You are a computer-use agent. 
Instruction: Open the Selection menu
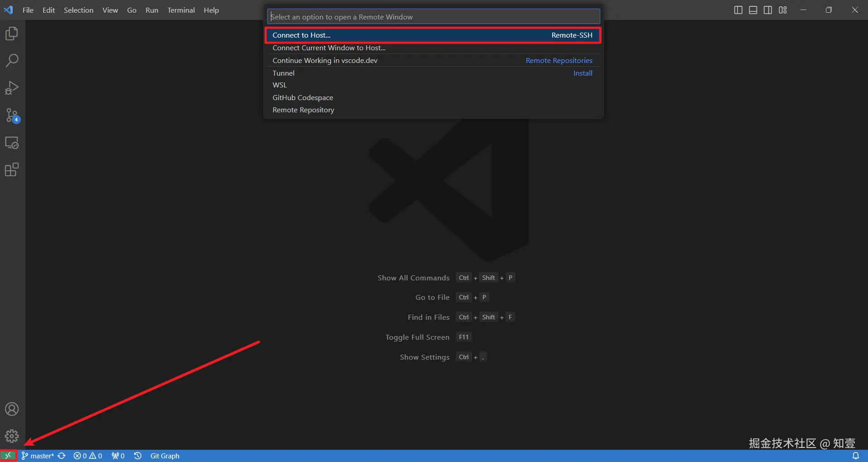[78, 10]
